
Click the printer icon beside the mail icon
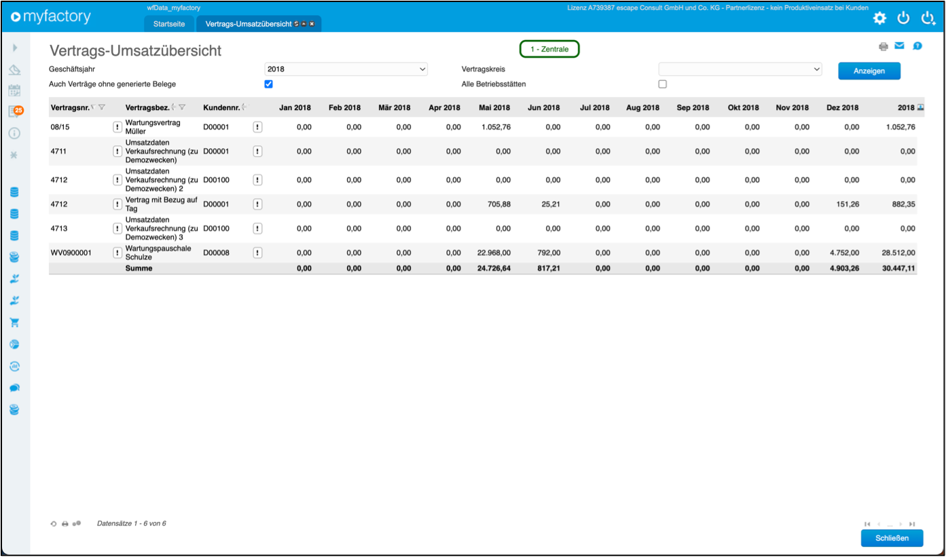(883, 47)
